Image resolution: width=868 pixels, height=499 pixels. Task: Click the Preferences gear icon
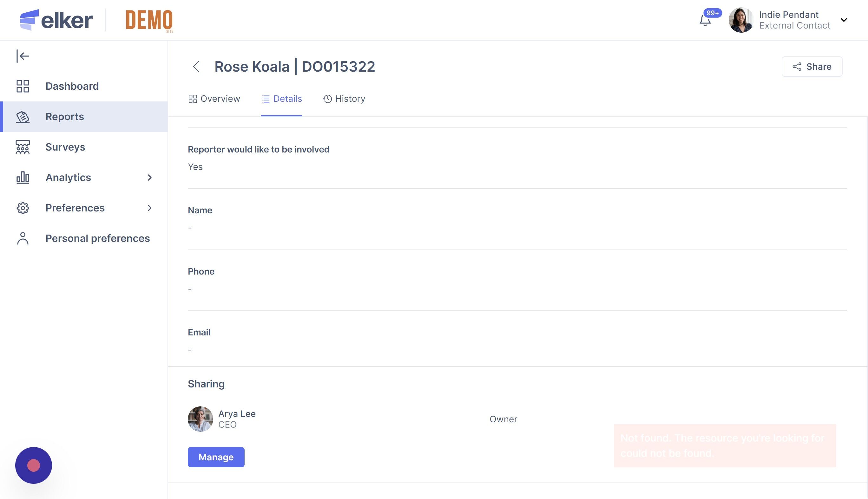click(x=23, y=208)
